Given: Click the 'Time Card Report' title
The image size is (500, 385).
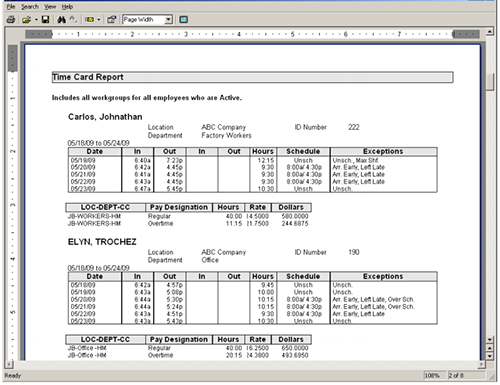Looking at the screenshot, I should [88, 77].
